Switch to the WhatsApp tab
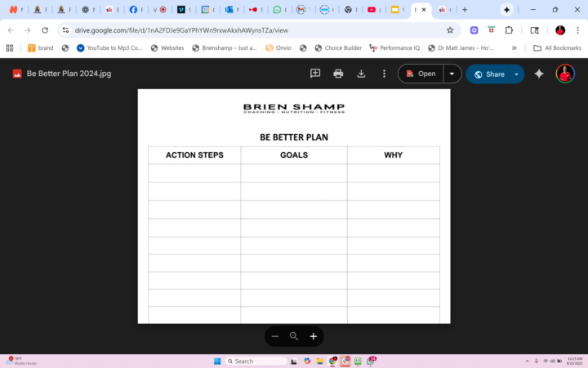 coord(279,10)
